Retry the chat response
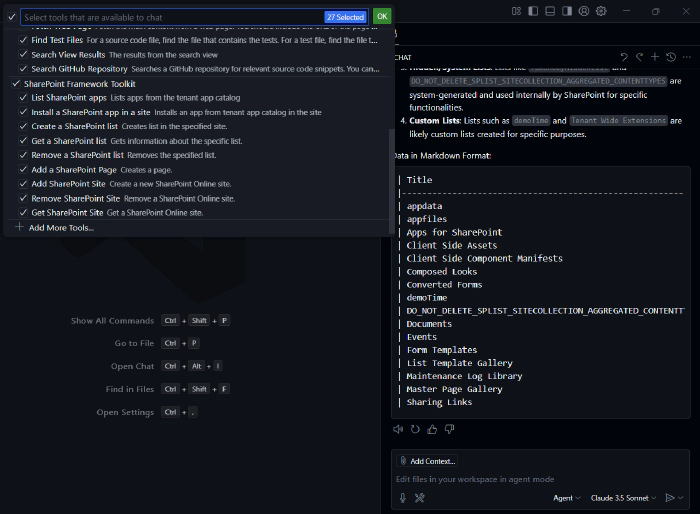This screenshot has width=700, height=514. pyautogui.click(x=415, y=429)
